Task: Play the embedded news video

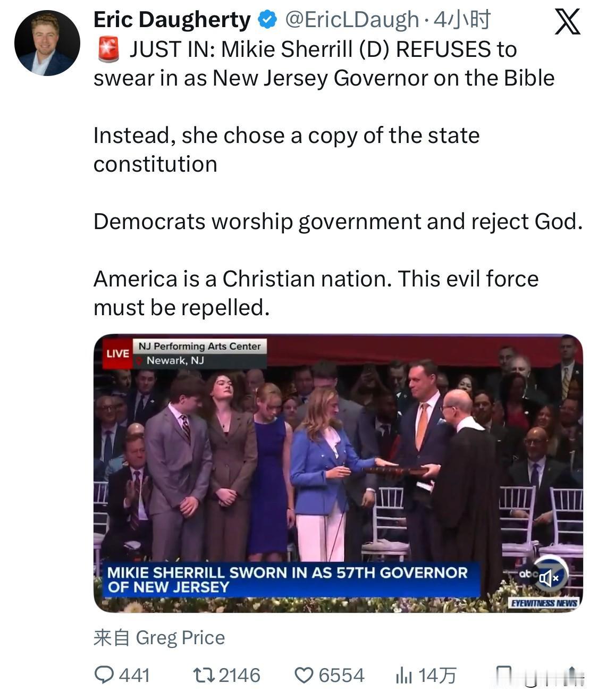Action: [x=338, y=473]
